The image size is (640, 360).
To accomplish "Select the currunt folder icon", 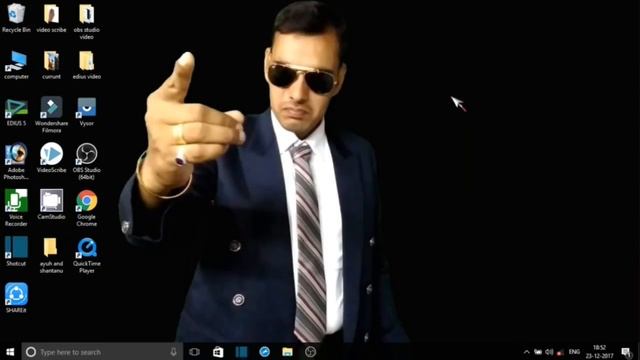I will [51, 64].
